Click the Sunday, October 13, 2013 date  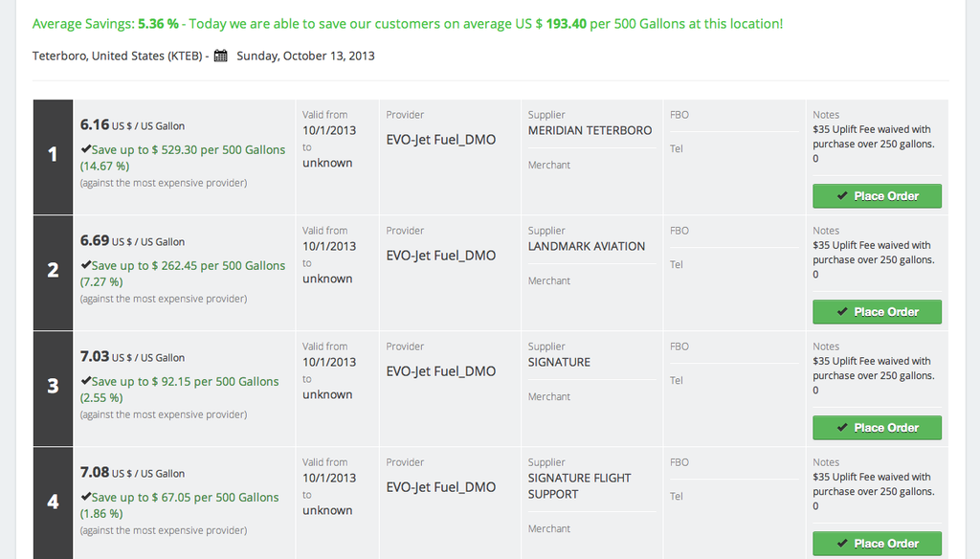[305, 56]
